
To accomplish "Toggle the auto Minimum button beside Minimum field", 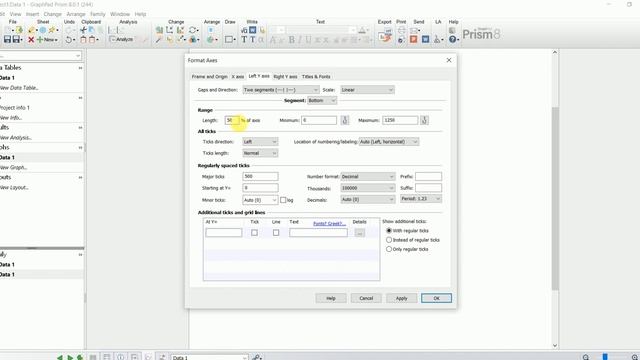I will click(345, 120).
